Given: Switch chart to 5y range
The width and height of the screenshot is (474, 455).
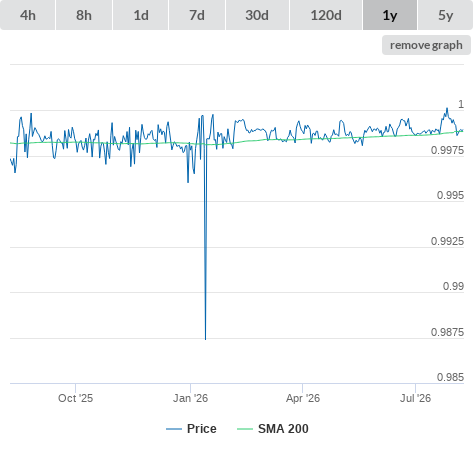Looking at the screenshot, I should 445,15.
